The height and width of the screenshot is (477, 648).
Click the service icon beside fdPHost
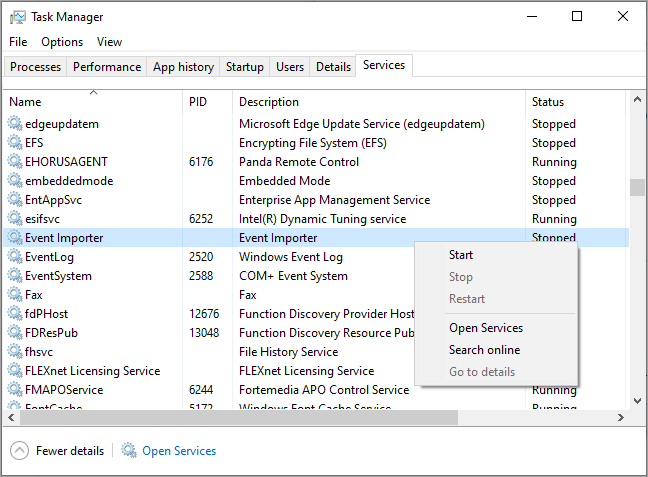tap(15, 314)
